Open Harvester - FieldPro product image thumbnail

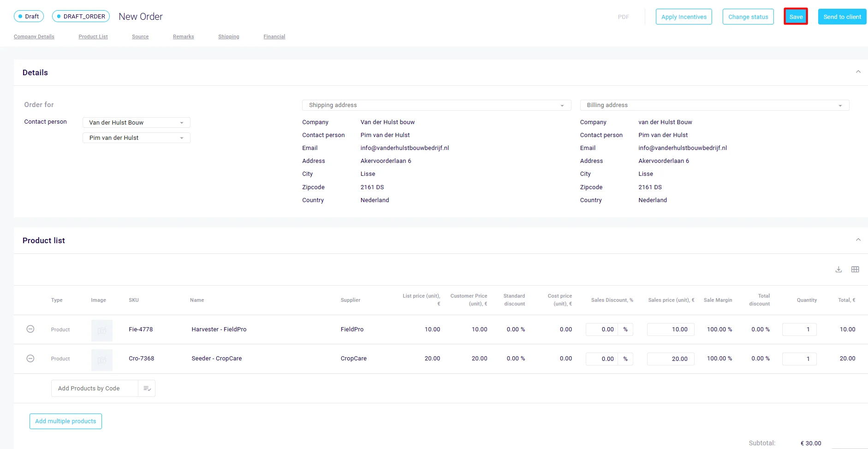(102, 330)
